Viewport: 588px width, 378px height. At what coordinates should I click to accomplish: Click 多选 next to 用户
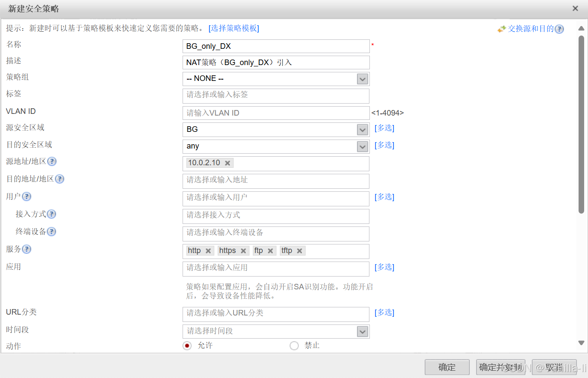coord(384,197)
